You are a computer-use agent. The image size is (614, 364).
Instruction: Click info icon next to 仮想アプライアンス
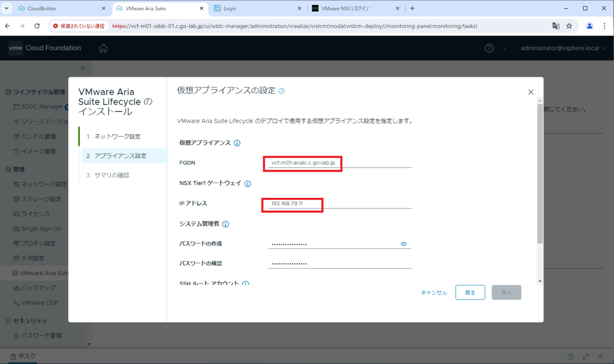pyautogui.click(x=237, y=143)
